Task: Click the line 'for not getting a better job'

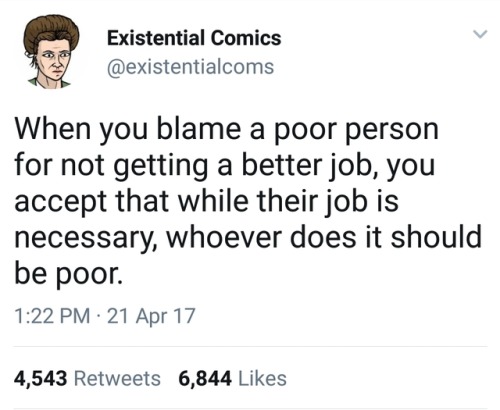Action: (225, 166)
